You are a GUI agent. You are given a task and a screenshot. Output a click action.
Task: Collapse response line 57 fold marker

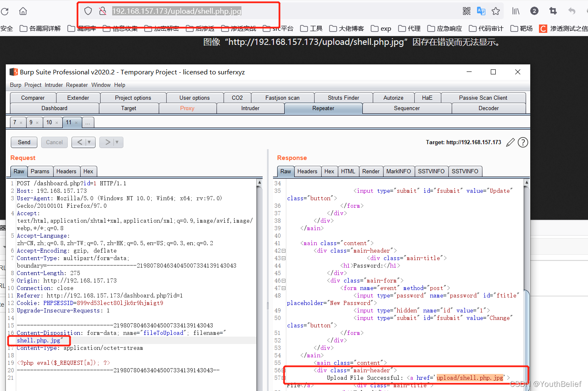tap(284, 378)
